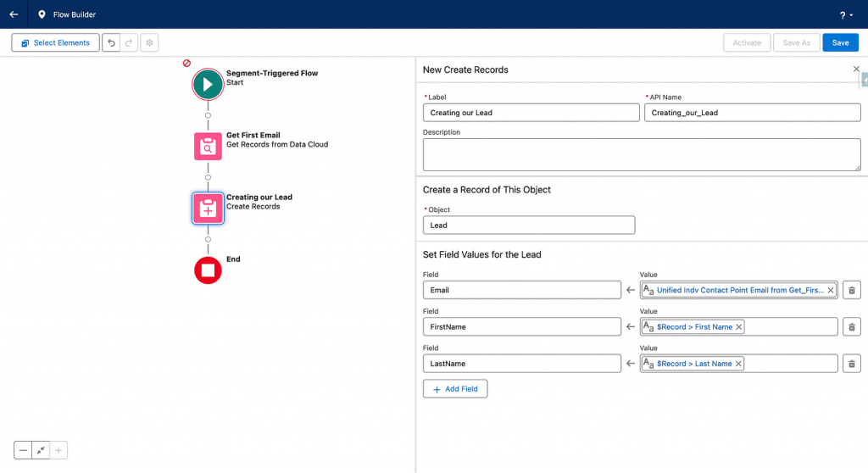Click the fit-to-view canvas button
868x473 pixels.
pyautogui.click(x=41, y=451)
